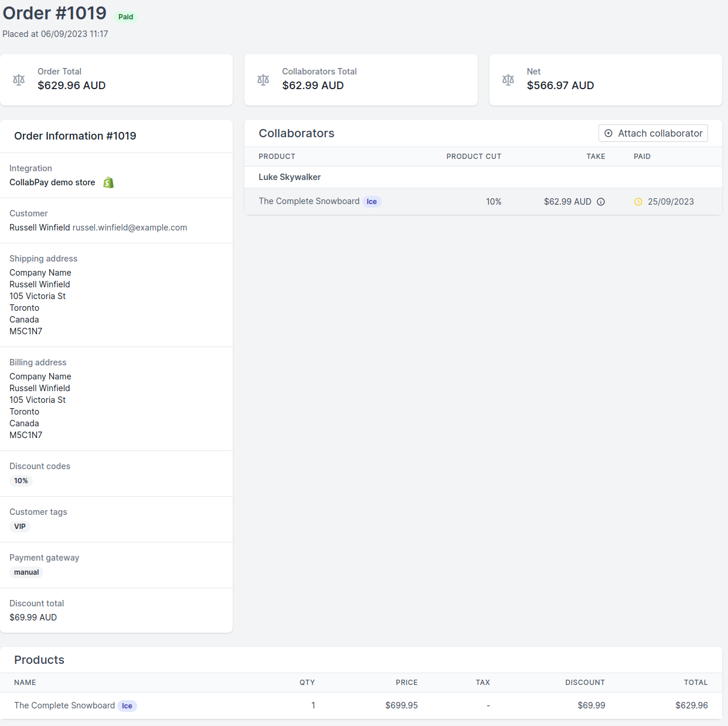This screenshot has width=728, height=726.
Task: Click the $566.97 AUD Net value
Action: click(x=560, y=86)
